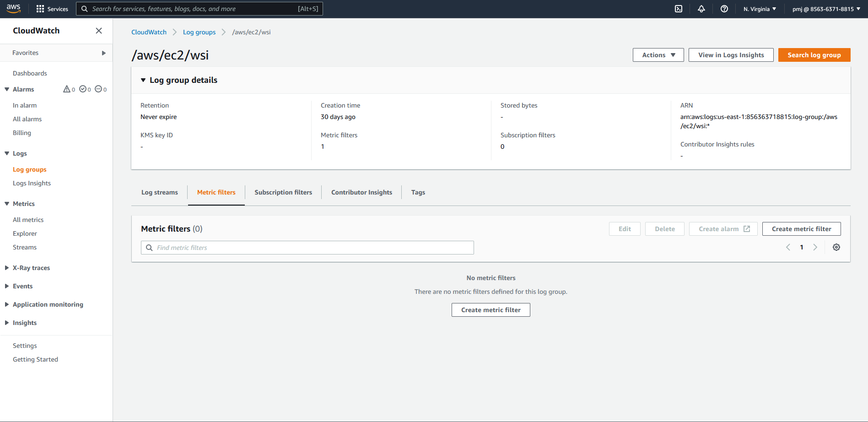Open Settings sidebar link
Viewport: 868px width, 422px height.
tap(25, 346)
